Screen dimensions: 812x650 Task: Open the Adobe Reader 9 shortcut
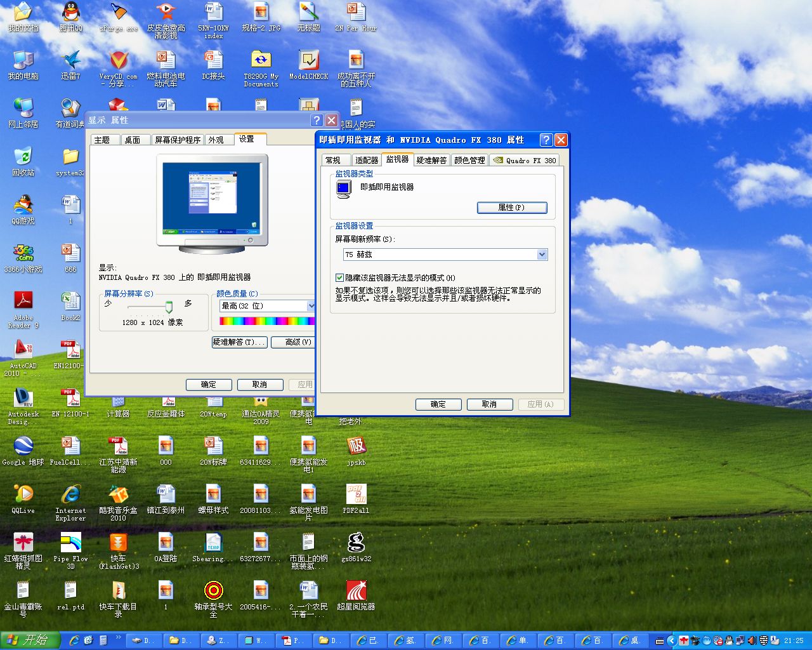click(23, 310)
